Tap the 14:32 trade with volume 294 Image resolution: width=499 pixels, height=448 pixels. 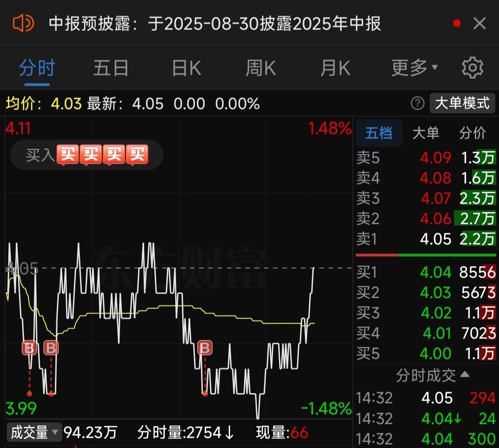[x=426, y=398]
